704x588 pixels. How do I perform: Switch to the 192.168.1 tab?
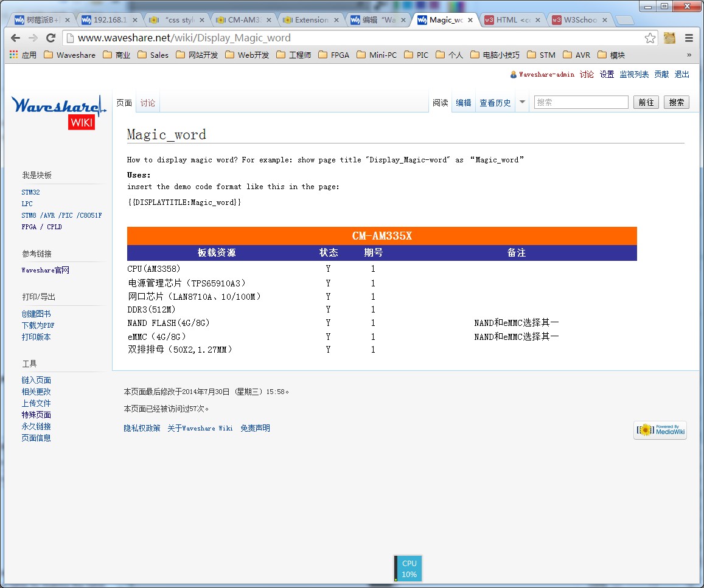click(109, 20)
